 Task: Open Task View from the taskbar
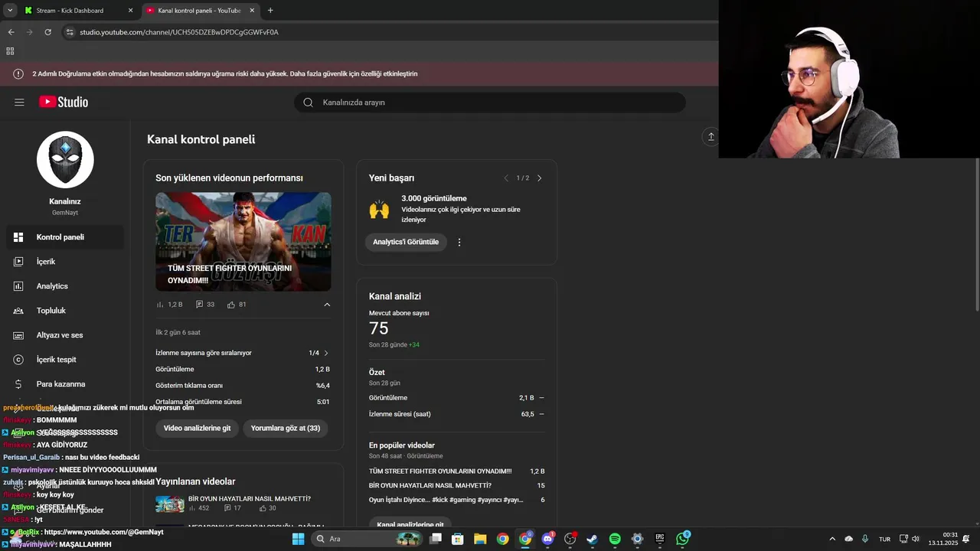coord(436,539)
